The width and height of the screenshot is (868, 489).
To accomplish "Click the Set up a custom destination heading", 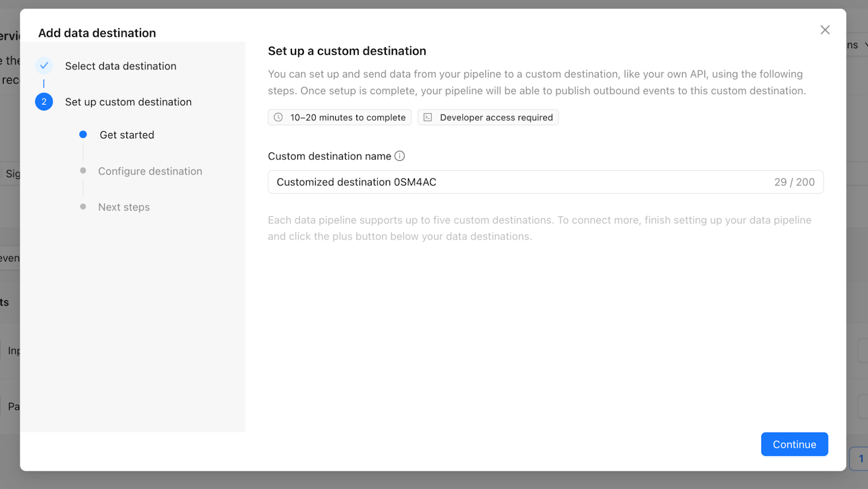I will 347,51.
